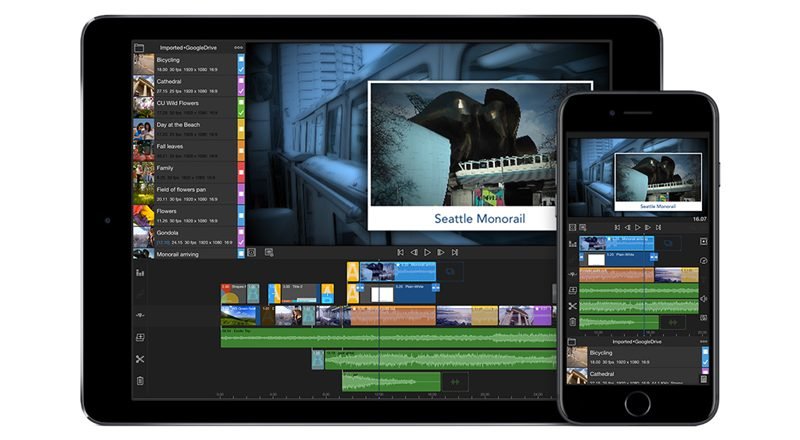
Task: Play the timeline on iPad
Action: (428, 252)
